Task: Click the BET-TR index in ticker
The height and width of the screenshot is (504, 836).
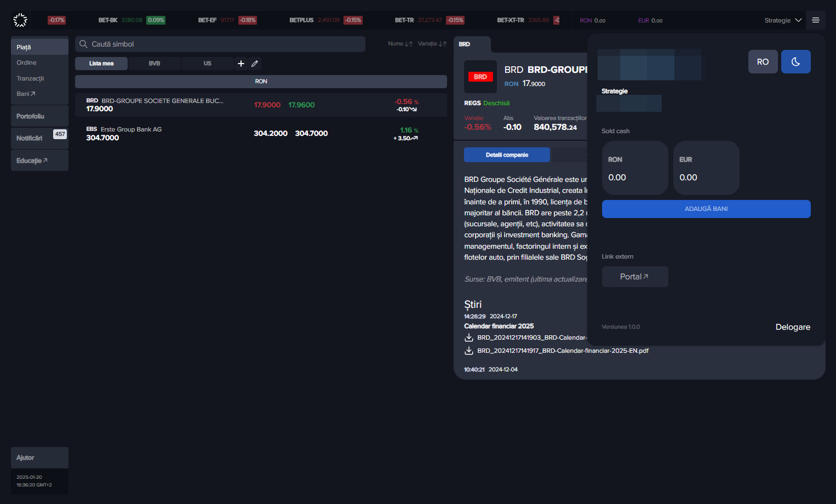Action: (x=430, y=20)
